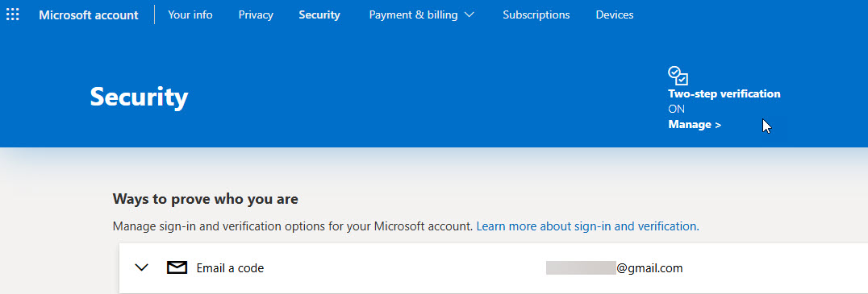Image resolution: width=868 pixels, height=294 pixels.
Task: Click the Payment & billing menu label
Action: [413, 15]
